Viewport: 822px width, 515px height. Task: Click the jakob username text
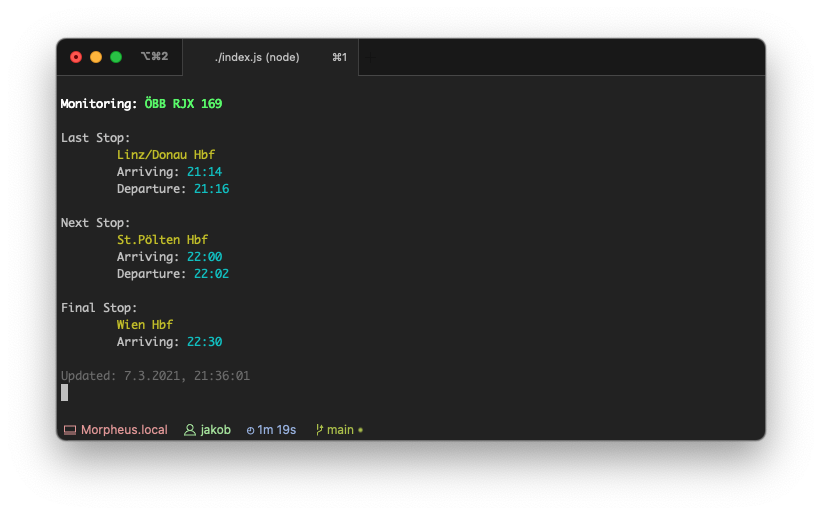click(x=215, y=430)
